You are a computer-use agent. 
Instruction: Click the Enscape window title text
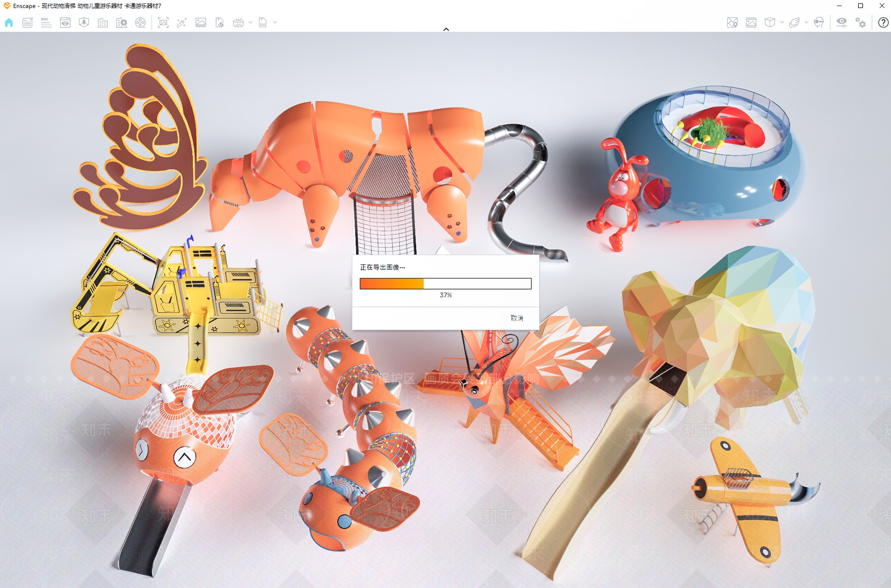click(x=87, y=6)
